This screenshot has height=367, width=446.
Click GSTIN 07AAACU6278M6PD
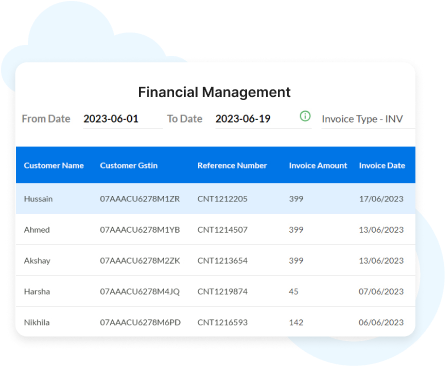tap(140, 322)
